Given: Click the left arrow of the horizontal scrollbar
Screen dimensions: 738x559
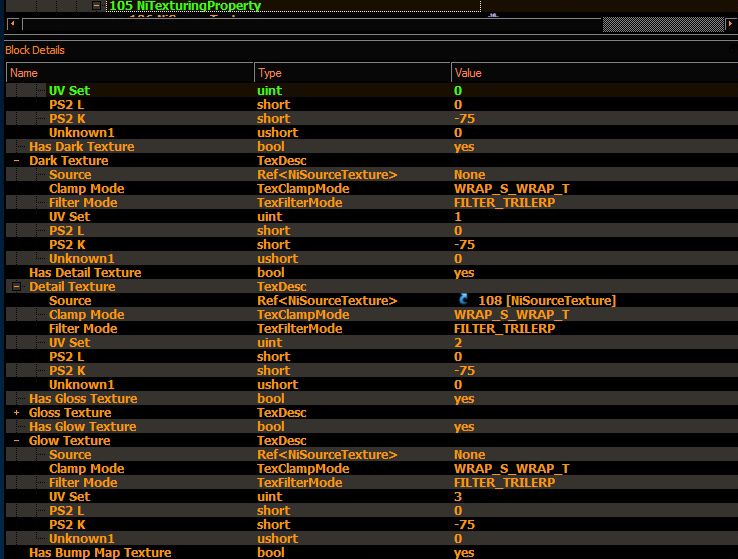Looking at the screenshot, I should pos(13,24).
